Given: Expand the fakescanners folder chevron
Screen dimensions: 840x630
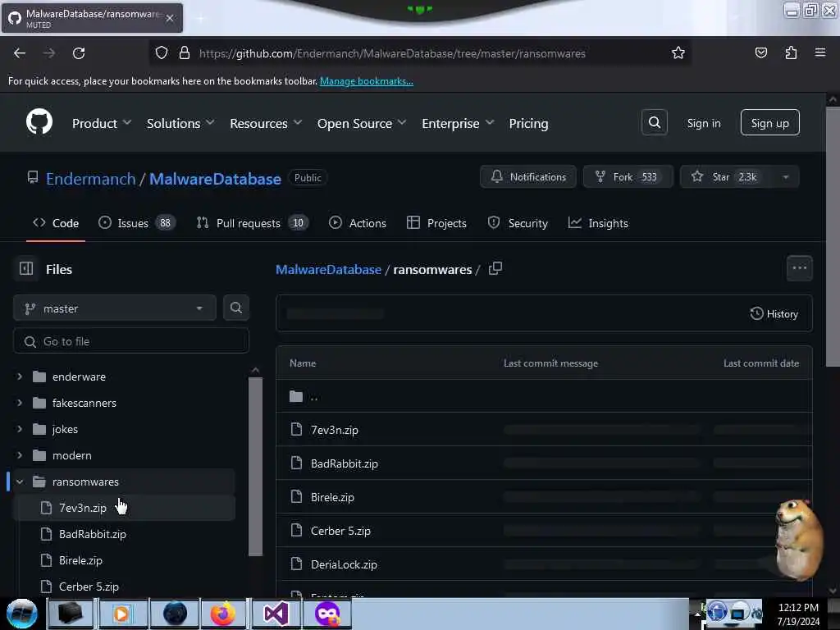Looking at the screenshot, I should pos(20,402).
